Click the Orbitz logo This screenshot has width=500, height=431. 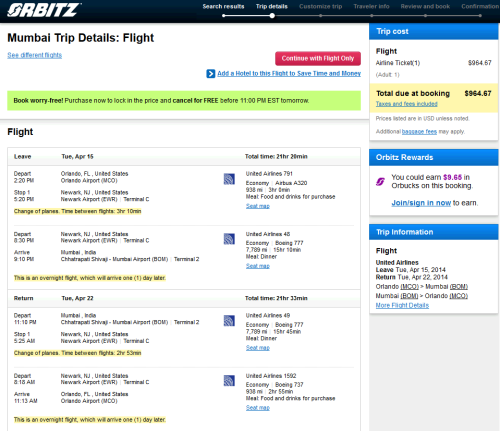point(44,9)
